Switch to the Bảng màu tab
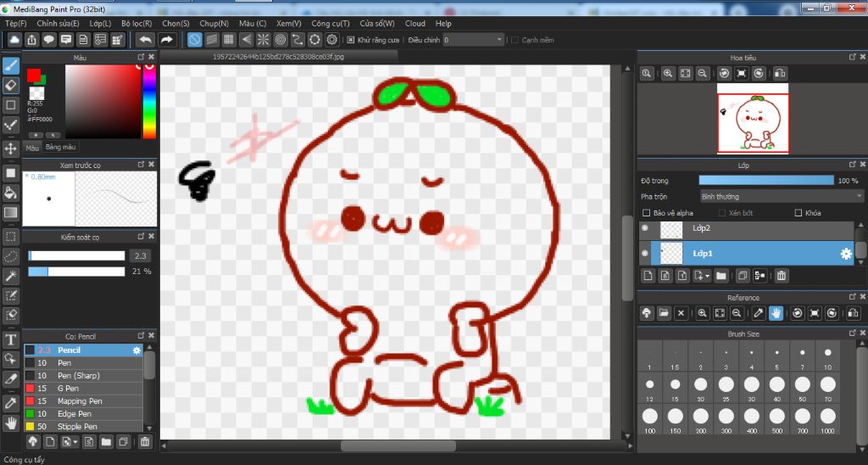This screenshot has height=465, width=868. pyautogui.click(x=61, y=147)
